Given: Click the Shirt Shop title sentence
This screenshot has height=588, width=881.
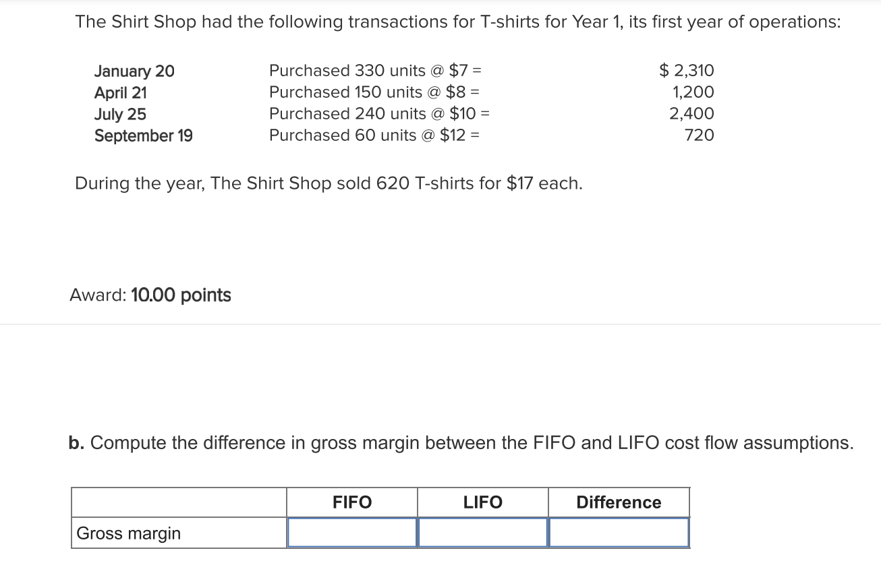Looking at the screenshot, I should pyautogui.click(x=457, y=22).
